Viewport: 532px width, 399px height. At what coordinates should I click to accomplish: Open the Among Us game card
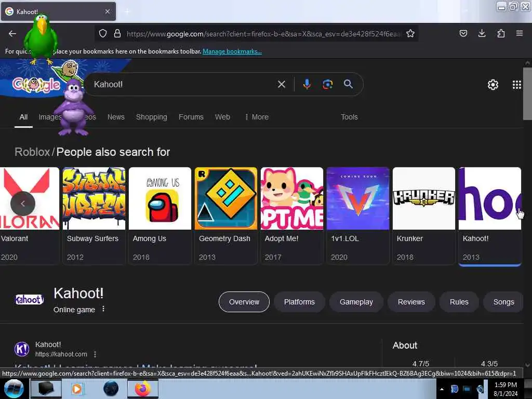click(160, 216)
